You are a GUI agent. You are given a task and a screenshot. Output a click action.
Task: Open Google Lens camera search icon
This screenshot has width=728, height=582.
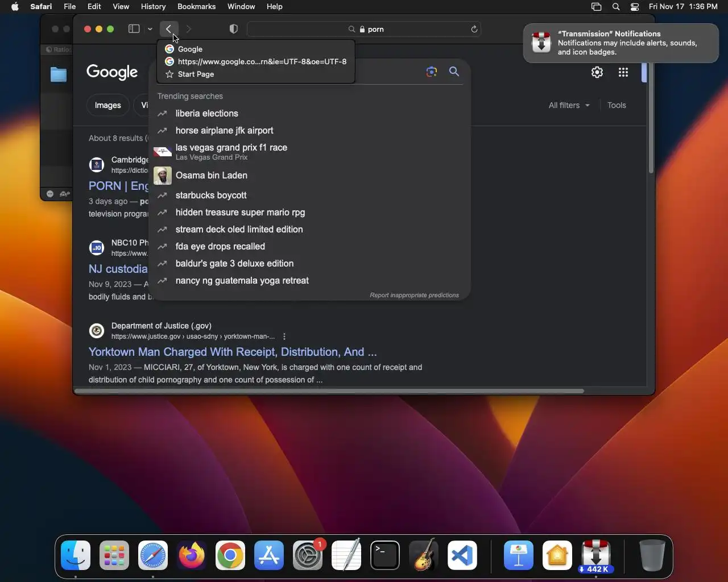432,72
